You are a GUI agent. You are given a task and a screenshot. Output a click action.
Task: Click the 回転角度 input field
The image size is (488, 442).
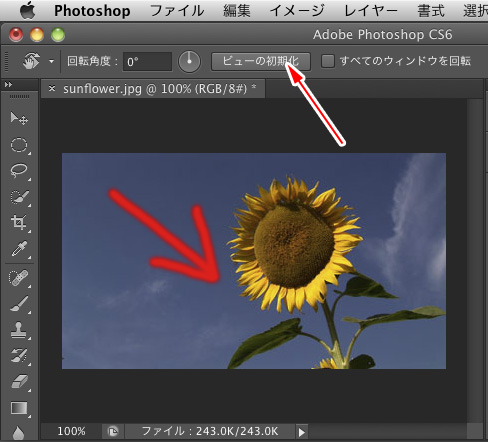(147, 61)
